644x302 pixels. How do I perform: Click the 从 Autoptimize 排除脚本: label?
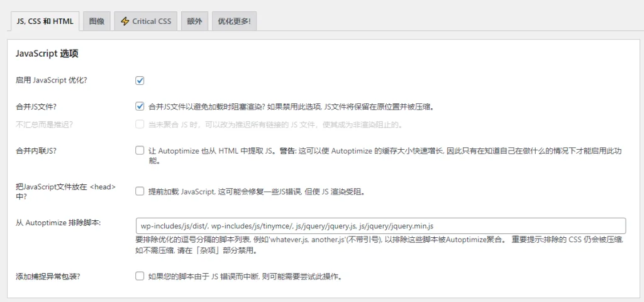(x=58, y=223)
